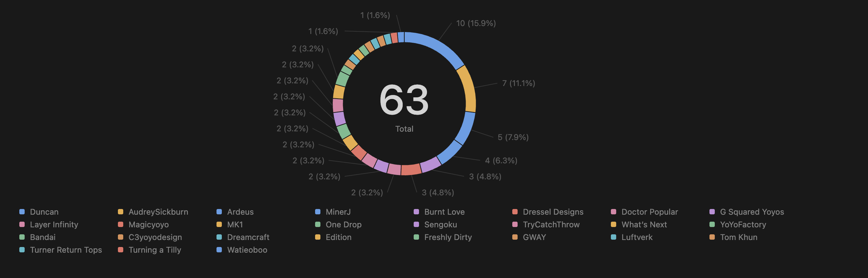Click the Layer Infinity legend label
The width and height of the screenshot is (868, 278).
click(54, 225)
